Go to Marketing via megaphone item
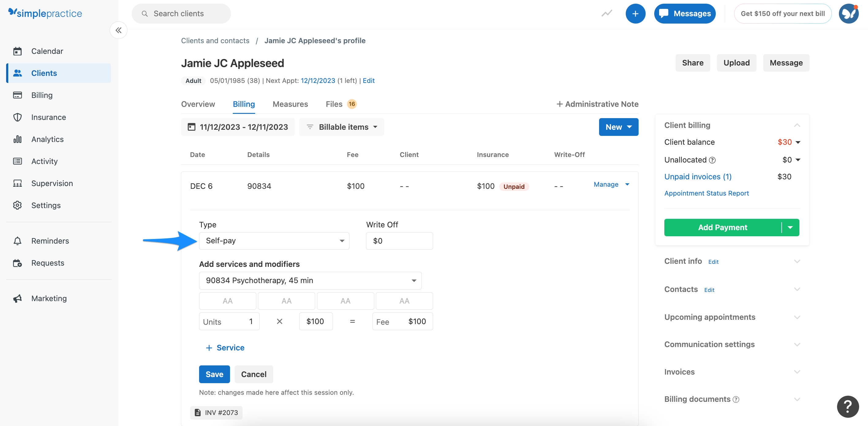The height and width of the screenshot is (426, 868). click(49, 298)
